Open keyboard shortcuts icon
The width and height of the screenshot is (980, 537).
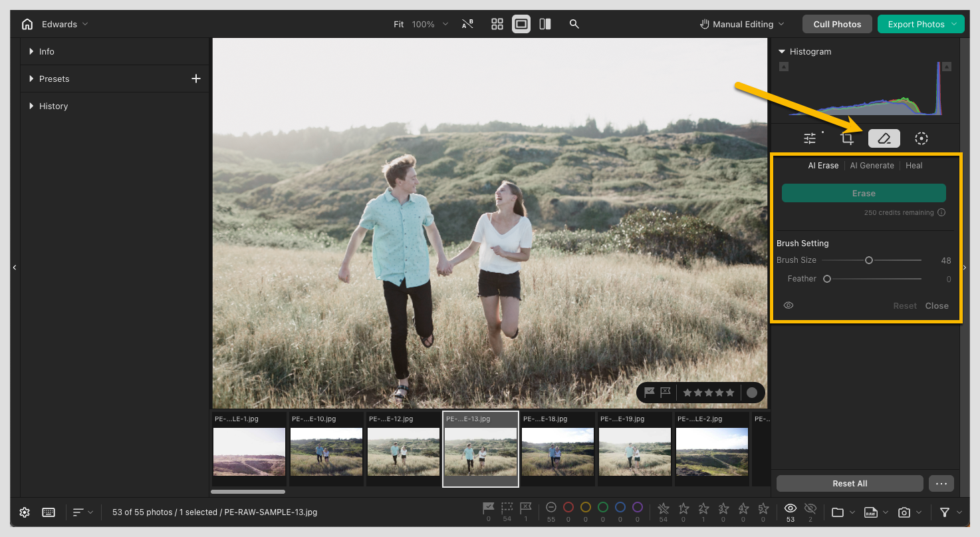click(49, 512)
